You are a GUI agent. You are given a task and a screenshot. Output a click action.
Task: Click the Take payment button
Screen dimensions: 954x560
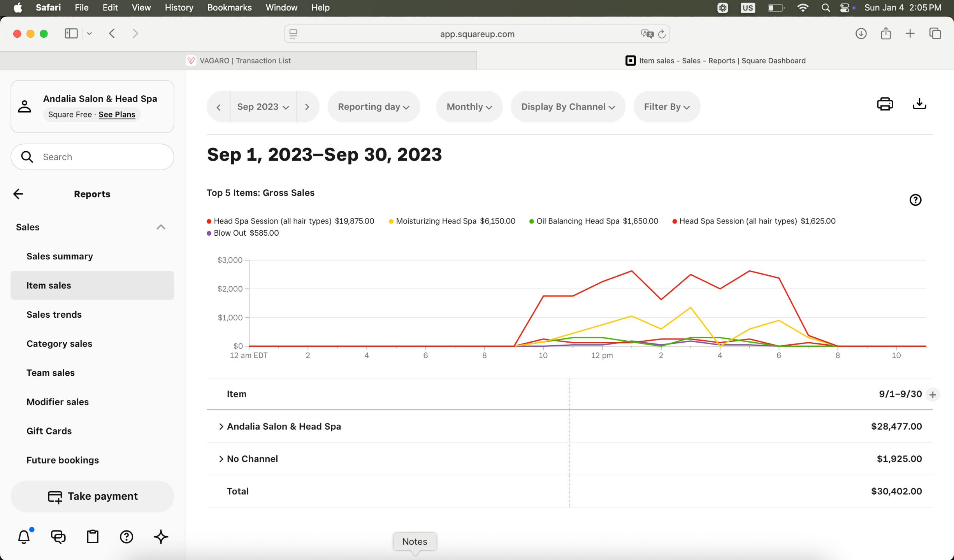[x=92, y=496]
